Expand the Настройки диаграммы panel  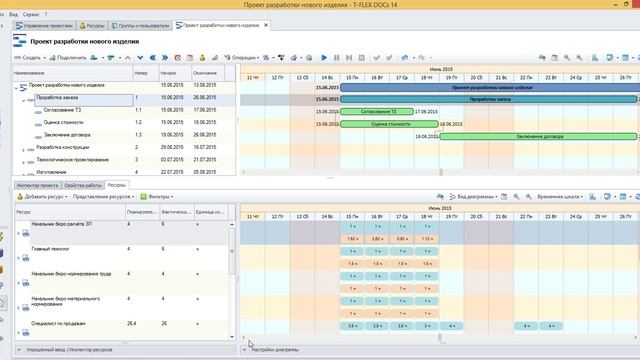[x=244, y=350]
